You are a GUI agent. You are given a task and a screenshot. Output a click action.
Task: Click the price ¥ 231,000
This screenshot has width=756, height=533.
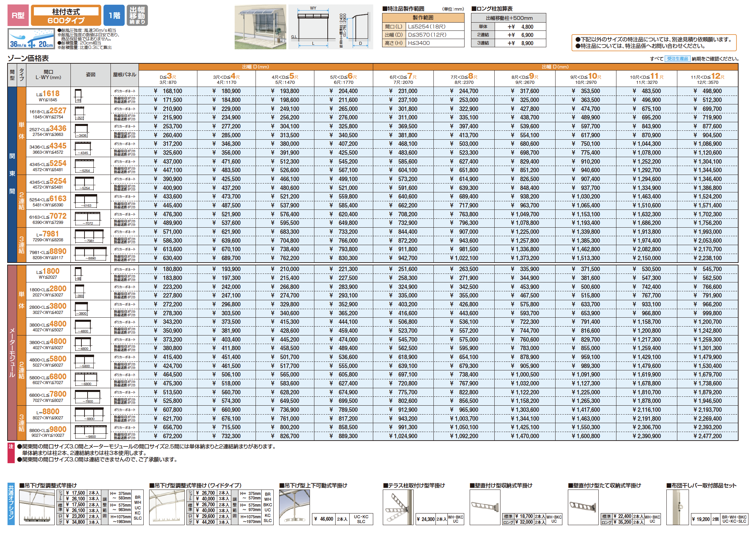point(403,91)
